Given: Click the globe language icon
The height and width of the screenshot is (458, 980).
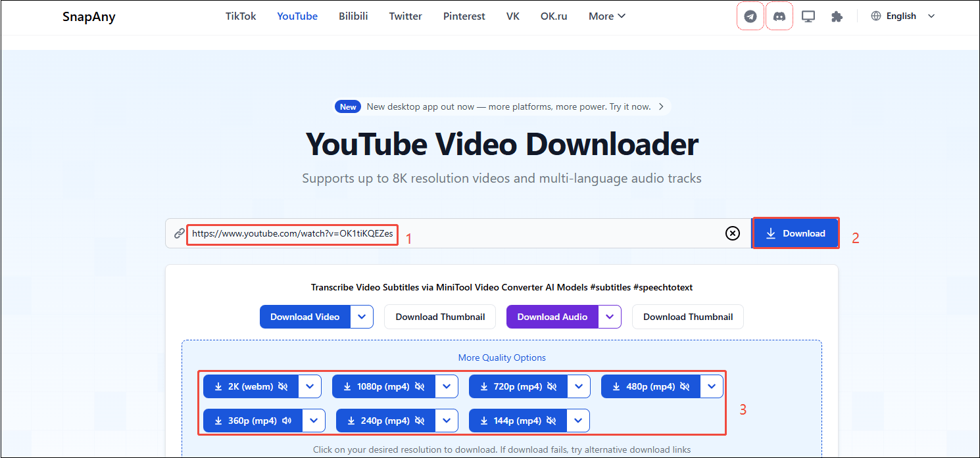Looking at the screenshot, I should [x=876, y=15].
